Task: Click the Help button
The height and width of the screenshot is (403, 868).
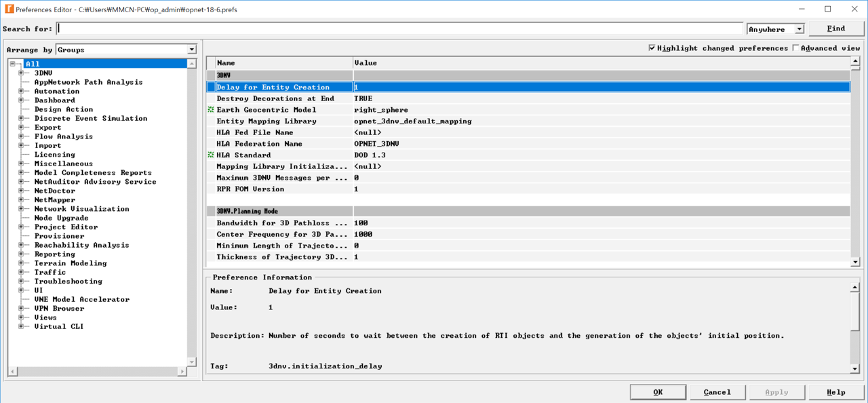Action: (x=836, y=391)
